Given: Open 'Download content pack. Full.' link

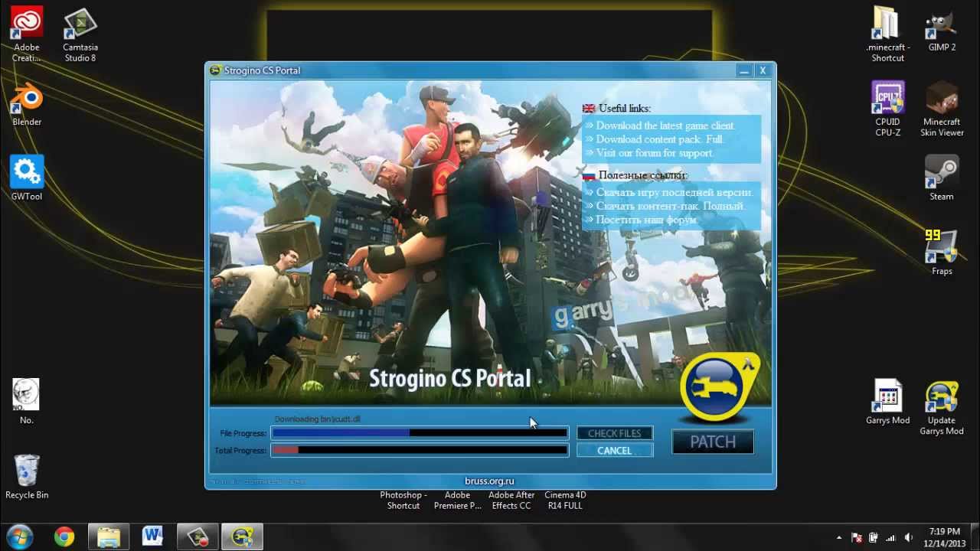Looking at the screenshot, I should pyautogui.click(x=660, y=139).
